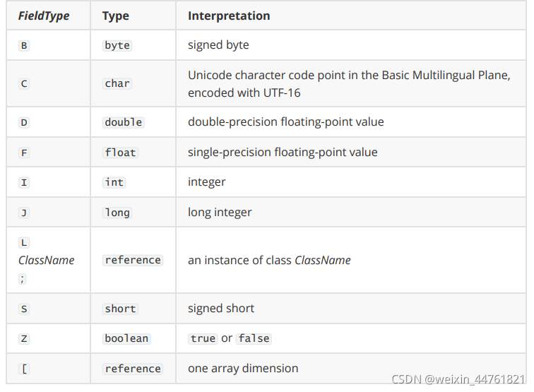Click the 'false' code literal
Screen dimensions: 534x392
pyautogui.click(x=254, y=338)
